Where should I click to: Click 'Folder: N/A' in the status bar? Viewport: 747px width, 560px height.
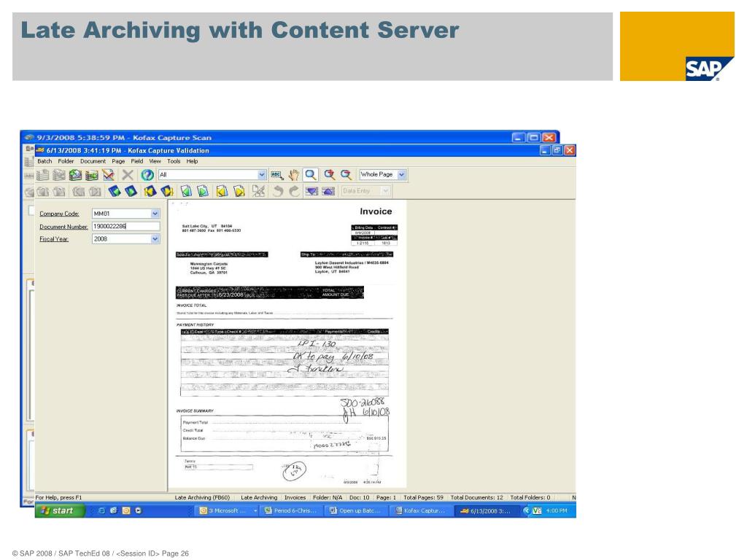click(x=328, y=497)
